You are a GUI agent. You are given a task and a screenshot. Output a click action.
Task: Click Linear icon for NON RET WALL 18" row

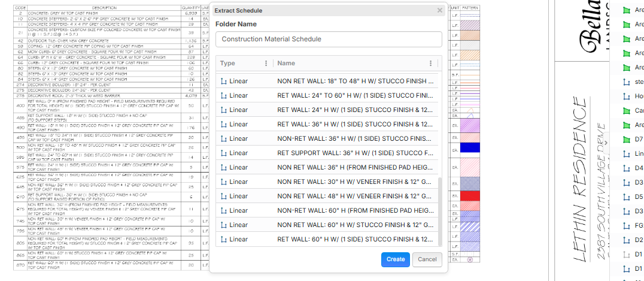coord(224,81)
